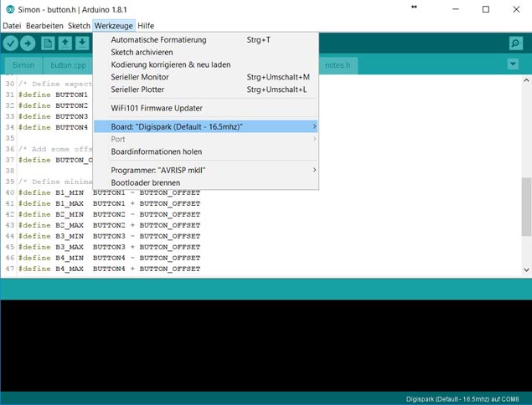
Task: Select Board Digispark menu entry
Action: pos(205,126)
